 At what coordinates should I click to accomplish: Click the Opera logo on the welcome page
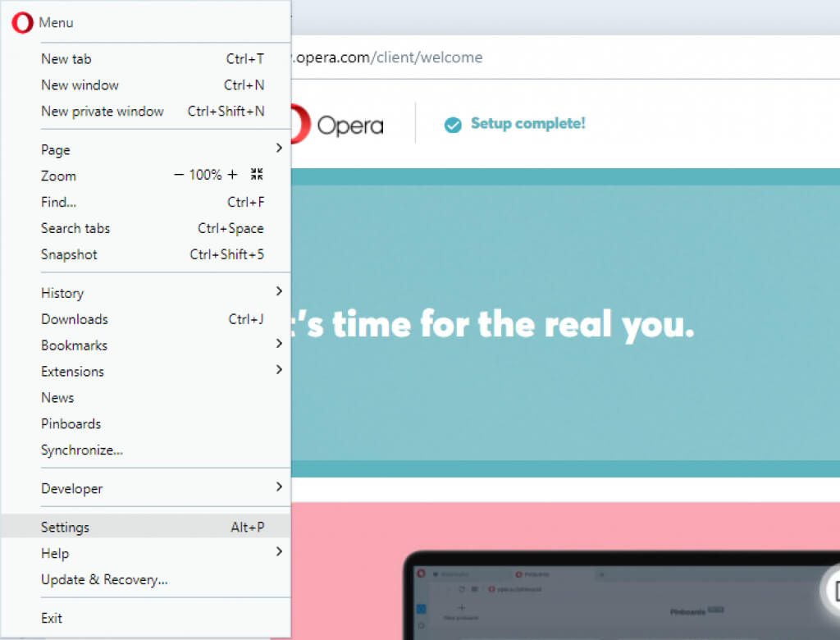[x=339, y=125]
